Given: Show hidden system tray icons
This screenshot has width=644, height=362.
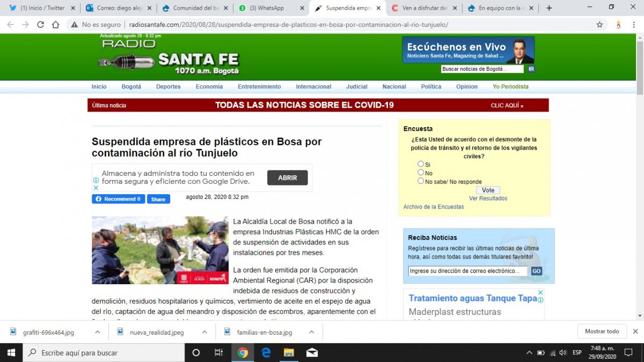Looking at the screenshot, I should click(529, 352).
